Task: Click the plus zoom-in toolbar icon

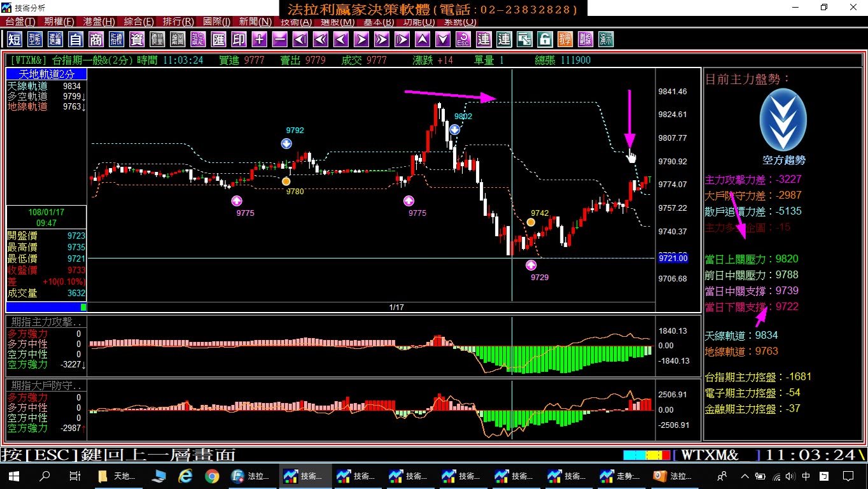Action: tap(259, 39)
